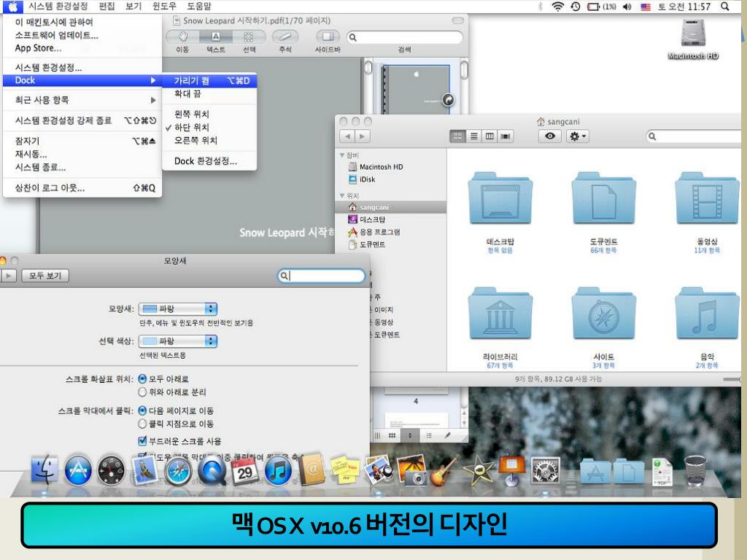The height and width of the screenshot is (560, 747).
Task: Open the Finder Action gear dropdown
Action: pos(578,136)
